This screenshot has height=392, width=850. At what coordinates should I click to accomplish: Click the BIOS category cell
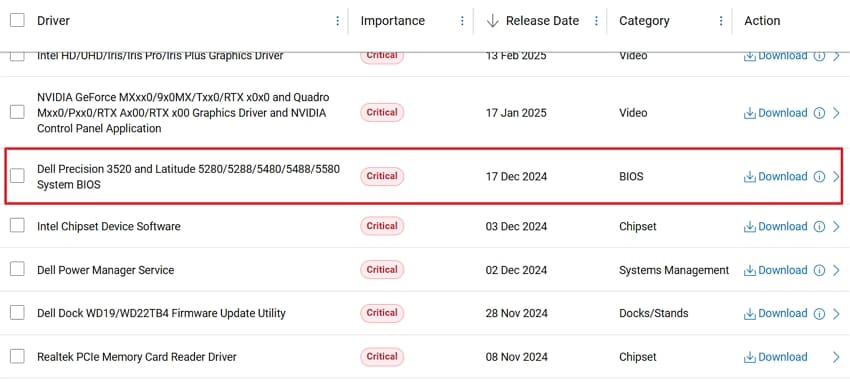point(632,176)
